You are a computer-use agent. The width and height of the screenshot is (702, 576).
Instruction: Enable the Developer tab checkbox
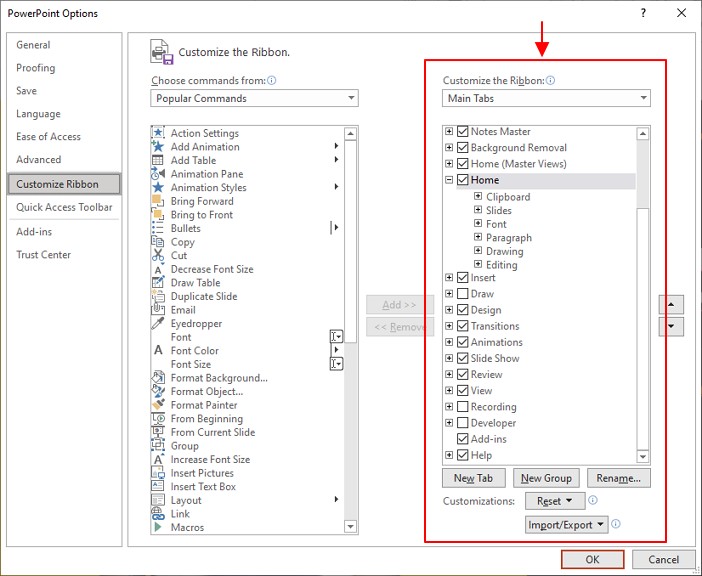463,423
